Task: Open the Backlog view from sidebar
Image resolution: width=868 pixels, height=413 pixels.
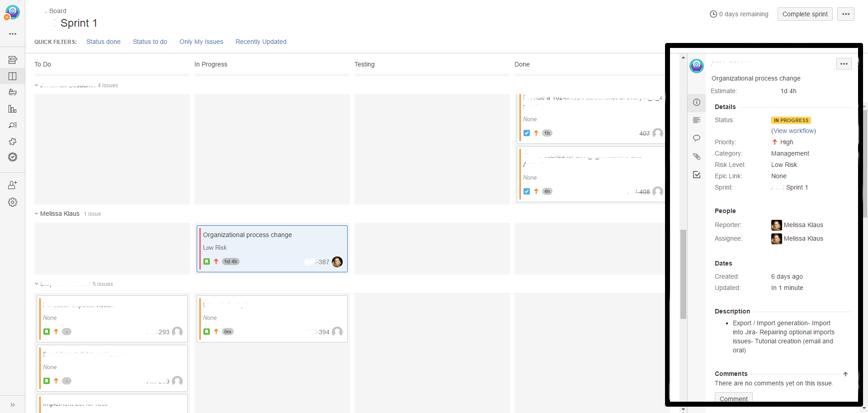Action: pyautogui.click(x=13, y=60)
